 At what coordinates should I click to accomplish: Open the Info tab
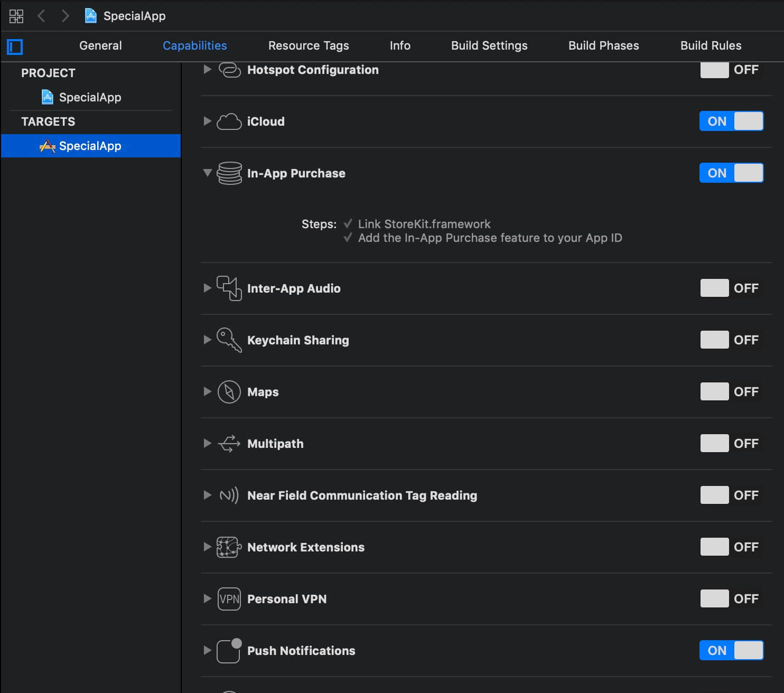[x=400, y=46]
